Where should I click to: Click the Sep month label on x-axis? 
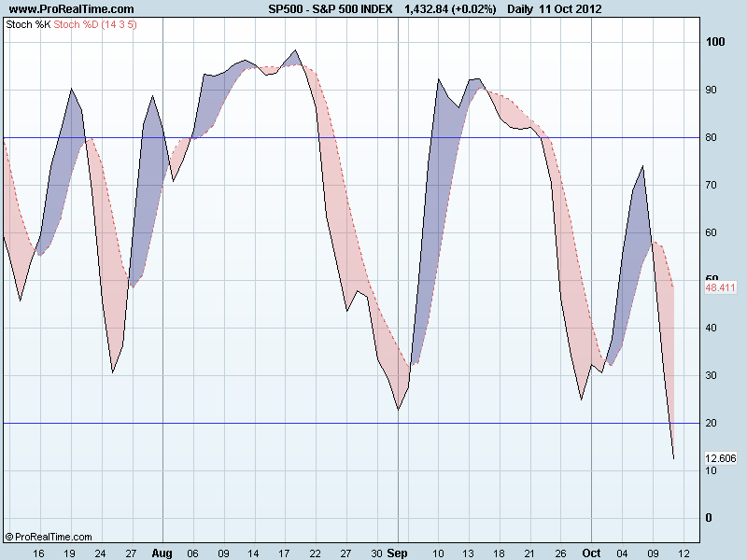[x=397, y=553]
